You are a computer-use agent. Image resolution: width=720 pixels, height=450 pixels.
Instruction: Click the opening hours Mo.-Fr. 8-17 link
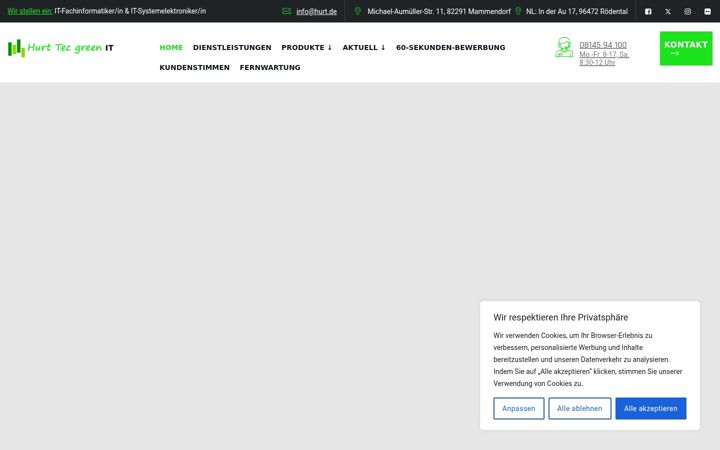click(x=604, y=58)
